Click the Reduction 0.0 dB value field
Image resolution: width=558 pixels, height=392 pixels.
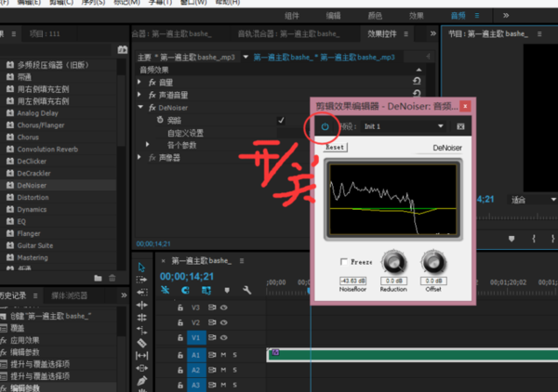[x=394, y=281]
